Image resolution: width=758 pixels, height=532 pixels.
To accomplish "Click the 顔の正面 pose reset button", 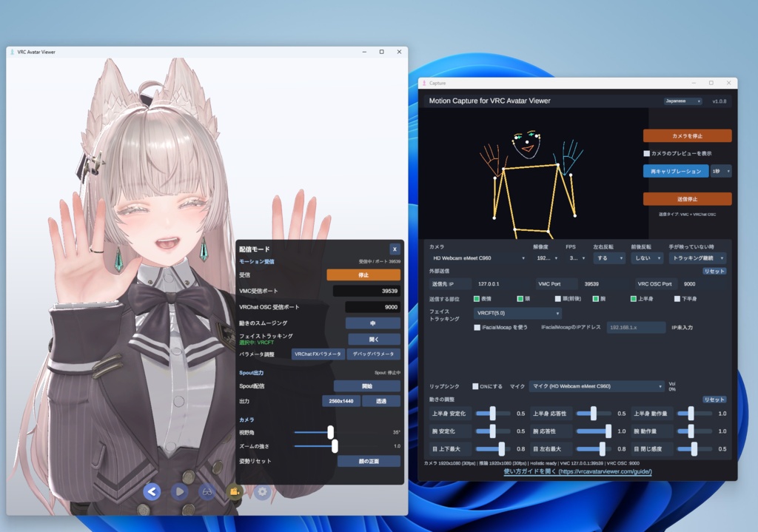I will 369,462.
